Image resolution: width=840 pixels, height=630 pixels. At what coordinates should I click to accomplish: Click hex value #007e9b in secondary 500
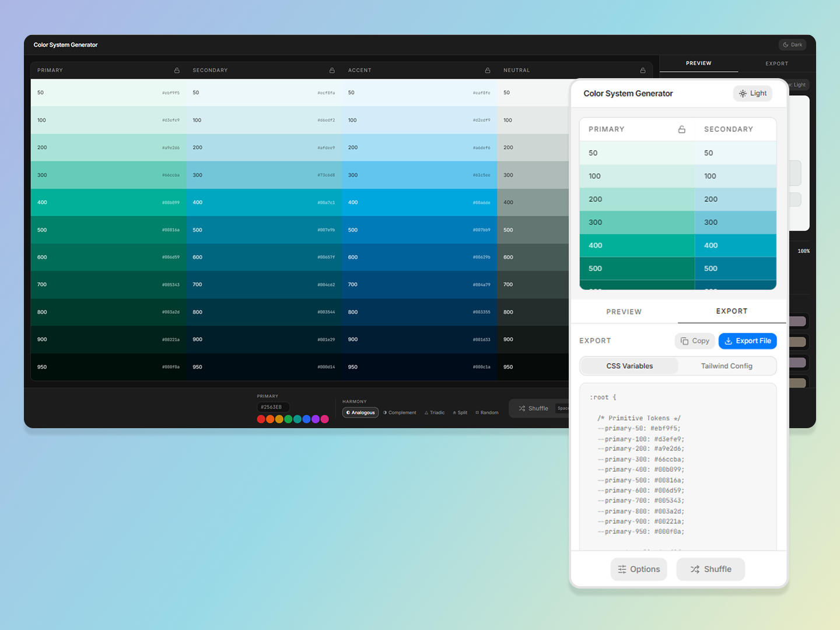pyautogui.click(x=326, y=230)
